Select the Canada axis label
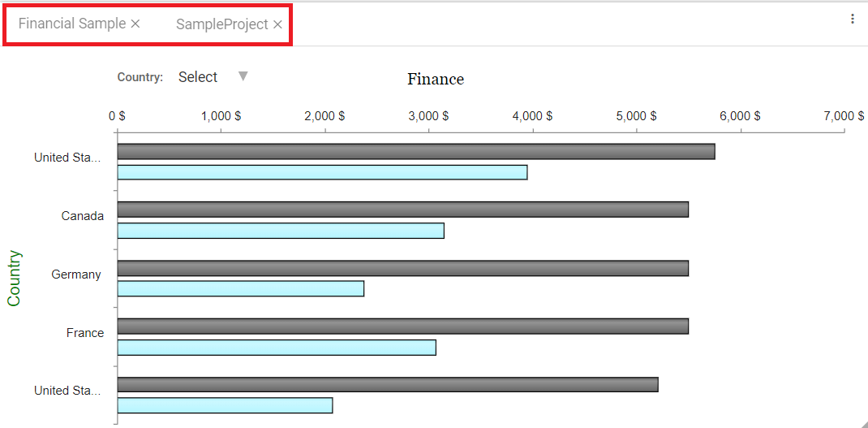The width and height of the screenshot is (868, 428). point(83,216)
